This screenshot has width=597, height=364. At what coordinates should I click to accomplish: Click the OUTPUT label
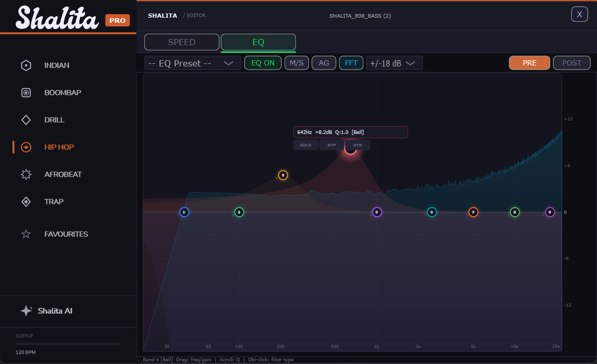[24, 336]
